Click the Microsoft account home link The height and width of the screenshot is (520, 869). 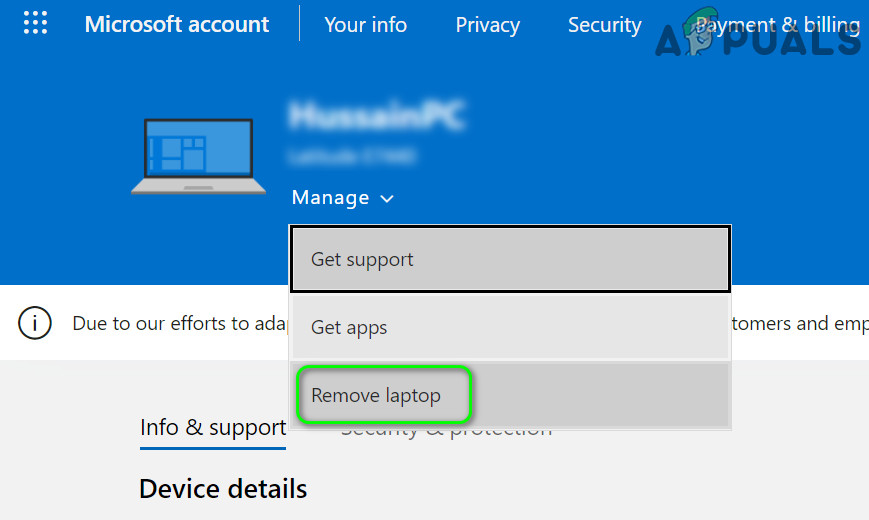177,25
